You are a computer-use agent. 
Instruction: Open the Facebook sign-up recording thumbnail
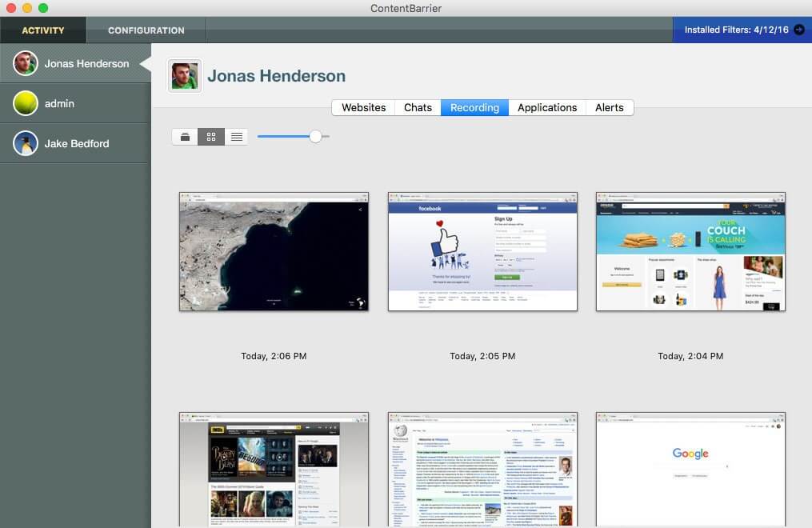(482, 251)
